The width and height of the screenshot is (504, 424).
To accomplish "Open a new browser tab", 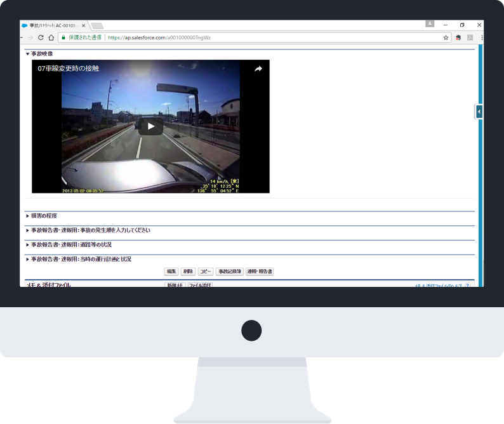I will click(96, 26).
